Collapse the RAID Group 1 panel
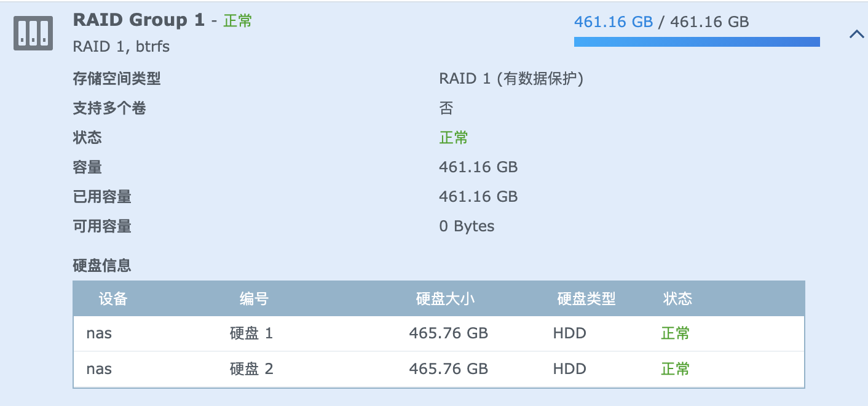Screen dimensions: 868x406 tap(856, 34)
